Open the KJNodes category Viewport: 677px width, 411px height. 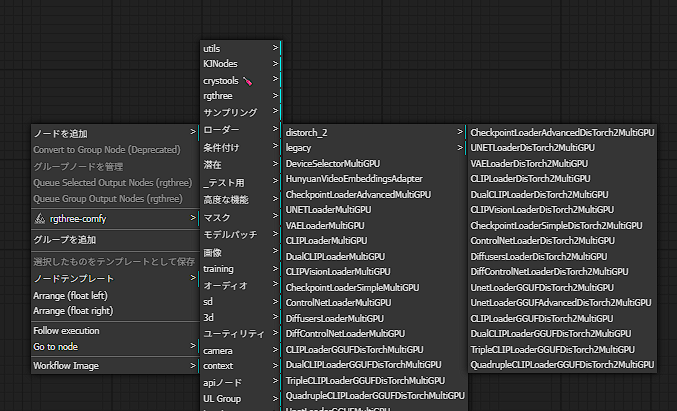pos(220,64)
